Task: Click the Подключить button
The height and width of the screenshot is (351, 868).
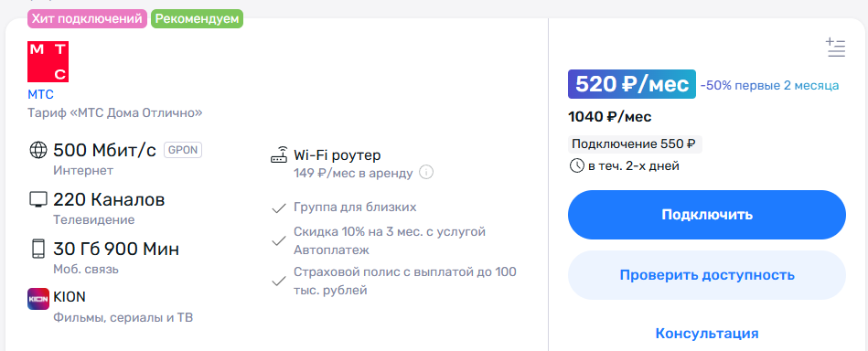Action: coord(707,215)
